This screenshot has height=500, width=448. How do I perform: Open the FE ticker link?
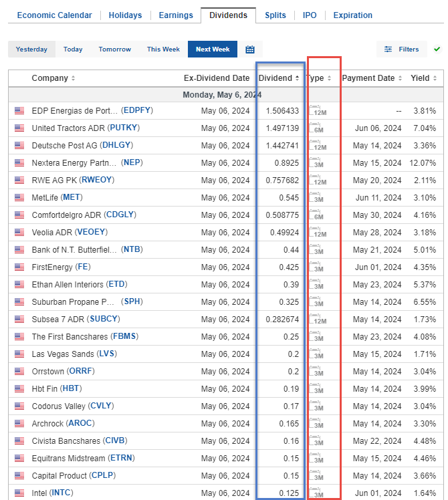[x=83, y=267]
